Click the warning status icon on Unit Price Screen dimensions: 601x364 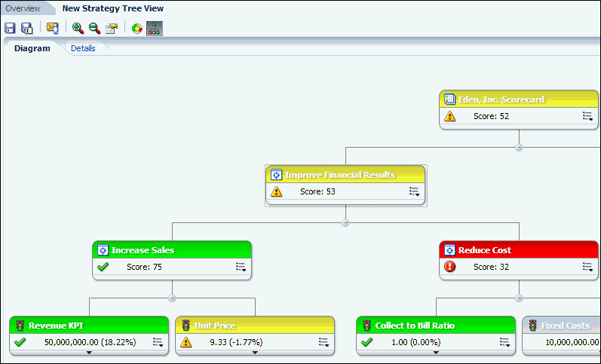click(186, 342)
